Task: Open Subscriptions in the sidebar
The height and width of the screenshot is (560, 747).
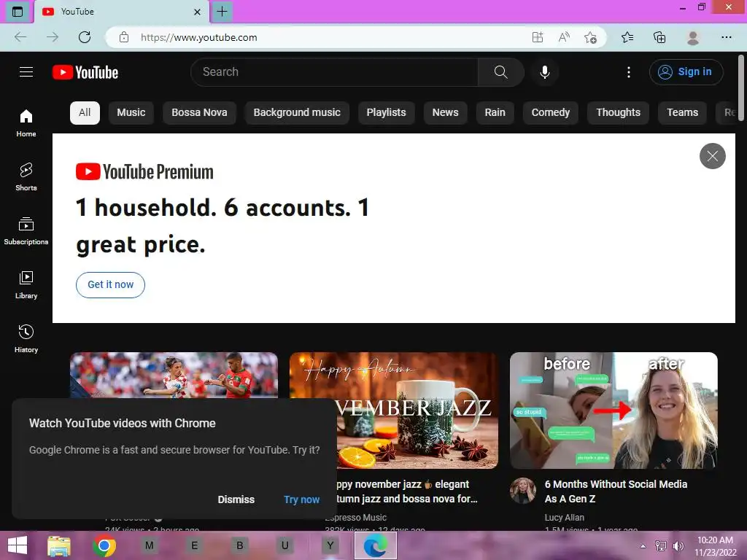Action: (26, 231)
